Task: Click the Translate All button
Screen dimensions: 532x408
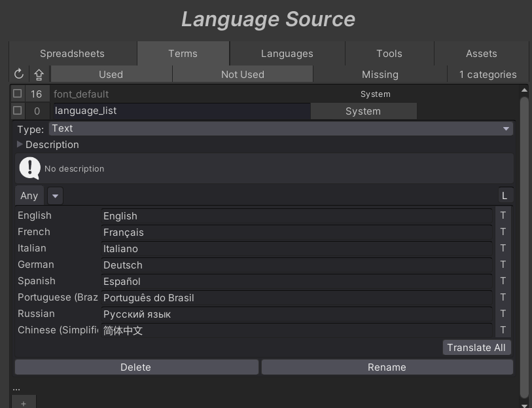Action: click(476, 347)
